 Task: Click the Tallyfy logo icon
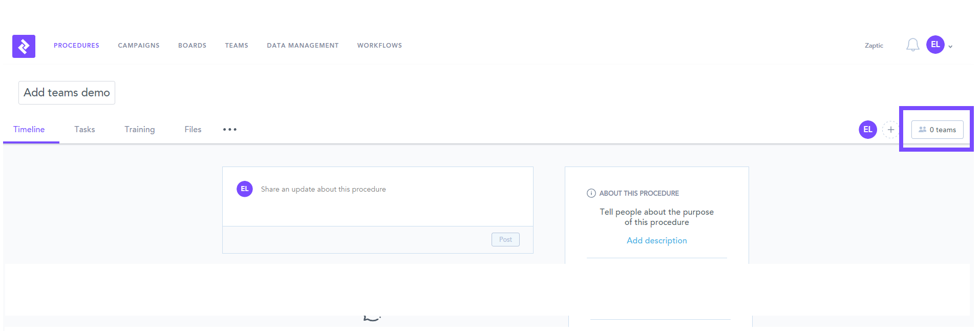24,46
